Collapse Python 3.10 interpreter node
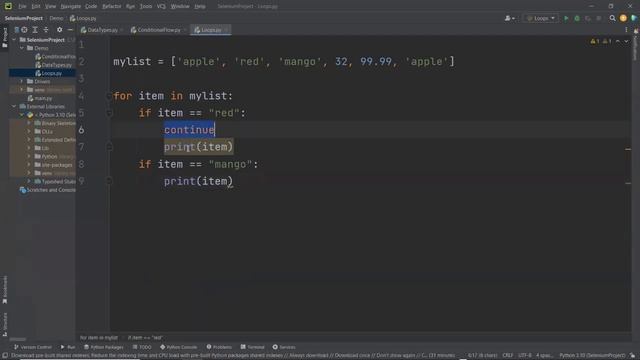This screenshot has height=360, width=640. [22, 115]
